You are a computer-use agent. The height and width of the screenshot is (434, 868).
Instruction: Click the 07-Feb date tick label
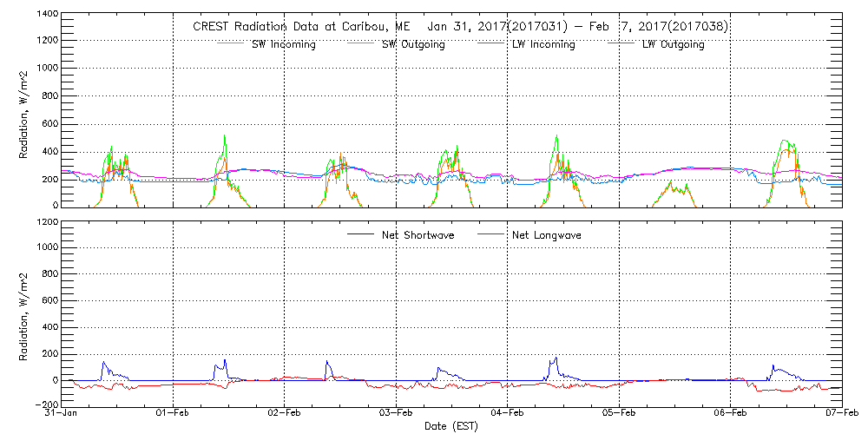pyautogui.click(x=840, y=414)
